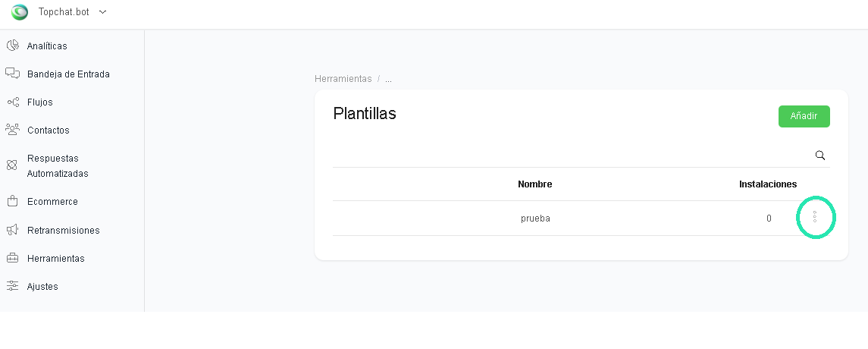This screenshot has height=349, width=868.
Task: Open the Ajustes sliders icon
Action: 12,286
